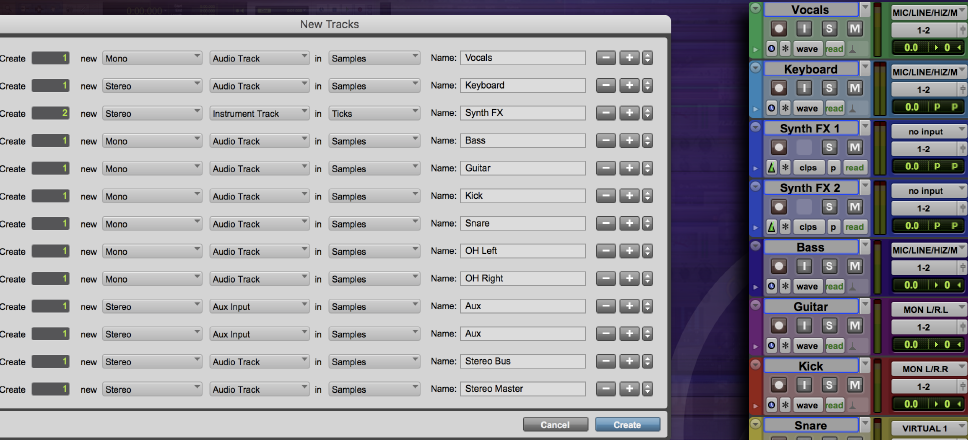
Task: Remove the Stereo Master row with minus button
Action: point(606,389)
